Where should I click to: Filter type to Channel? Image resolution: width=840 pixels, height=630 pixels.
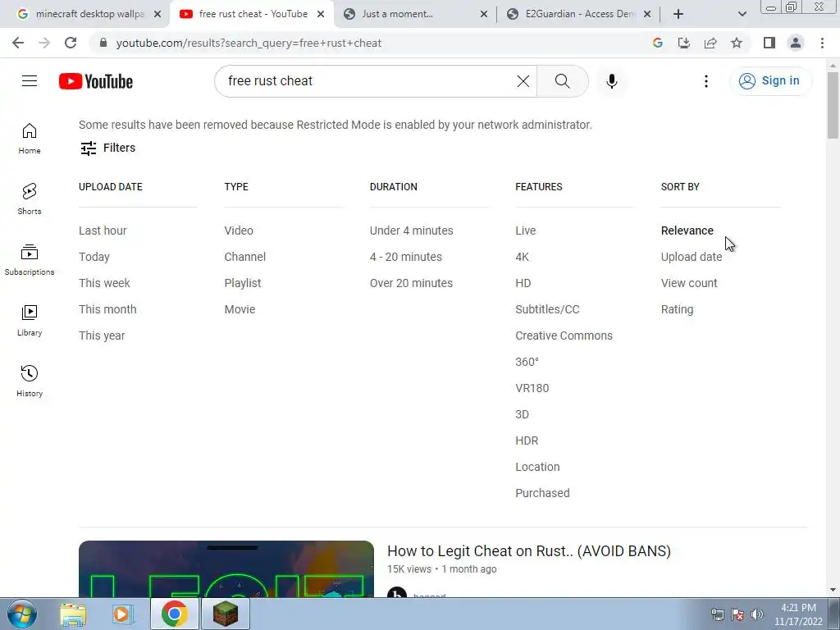(x=244, y=257)
